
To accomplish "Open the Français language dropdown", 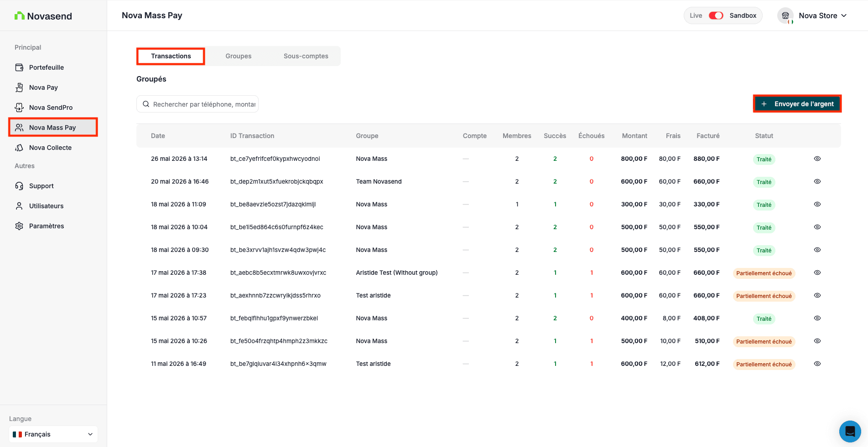I will tap(53, 434).
